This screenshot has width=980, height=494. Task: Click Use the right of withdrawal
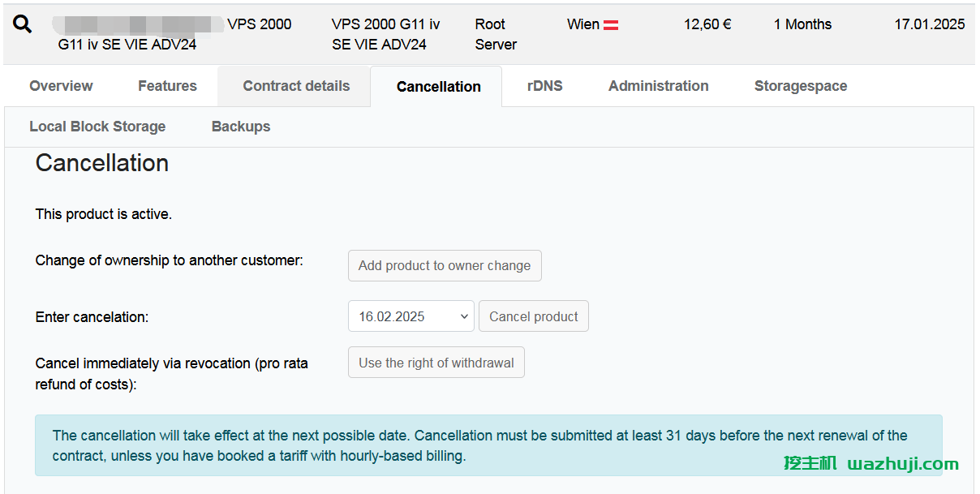[x=436, y=363]
